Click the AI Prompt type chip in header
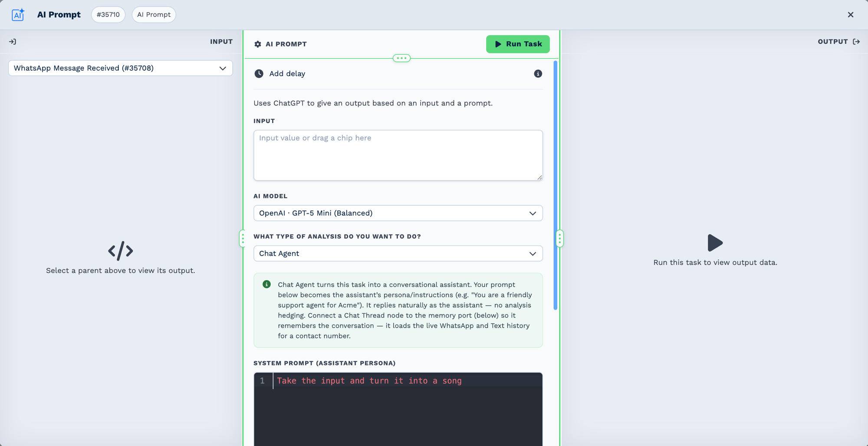868x446 pixels. tap(154, 15)
